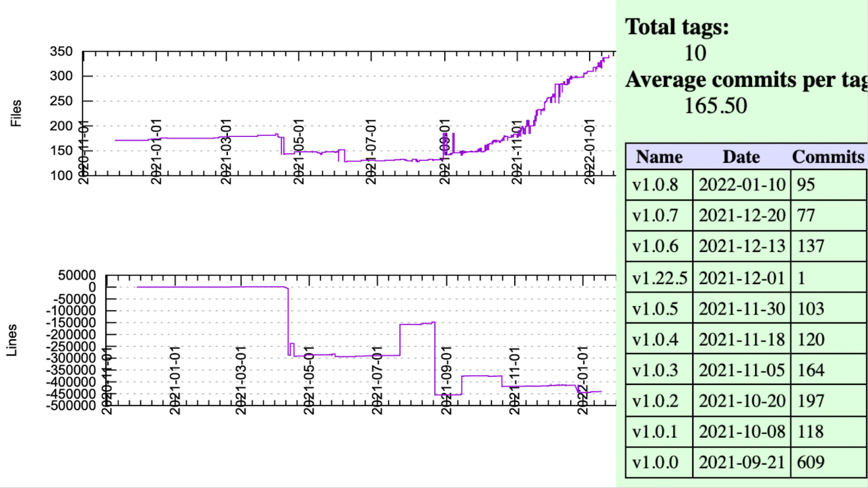
Task: Select the v1.0.7 tag name cell
Action: [659, 216]
